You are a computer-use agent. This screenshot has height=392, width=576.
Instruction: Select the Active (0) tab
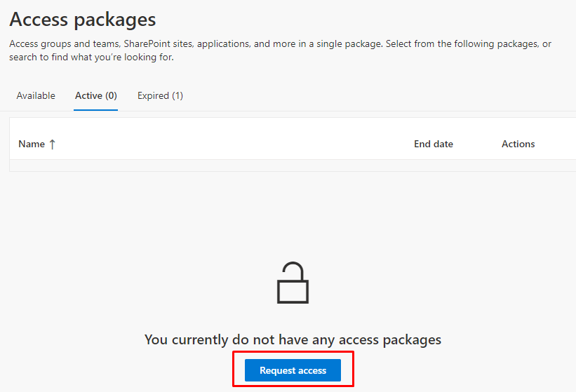click(95, 96)
